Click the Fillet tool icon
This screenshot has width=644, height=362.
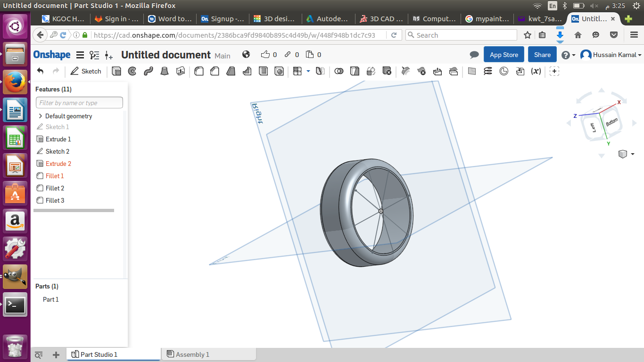coord(199,71)
